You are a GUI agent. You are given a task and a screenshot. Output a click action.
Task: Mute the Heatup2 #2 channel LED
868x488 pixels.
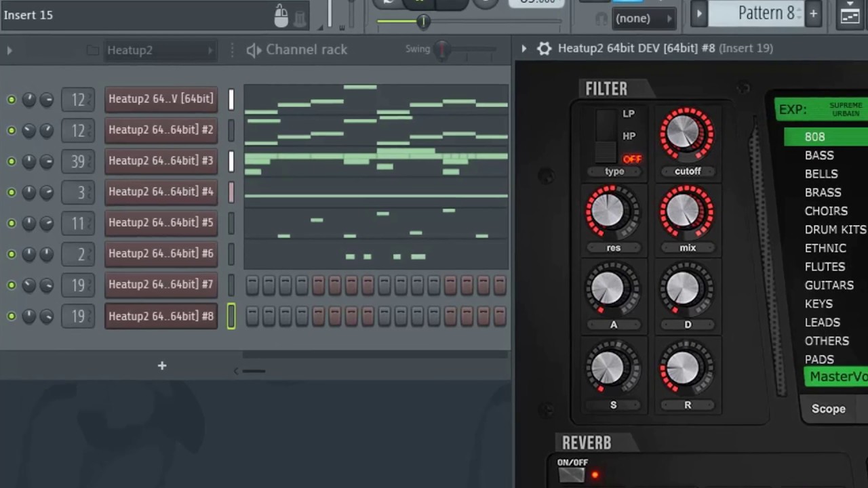coord(11,130)
